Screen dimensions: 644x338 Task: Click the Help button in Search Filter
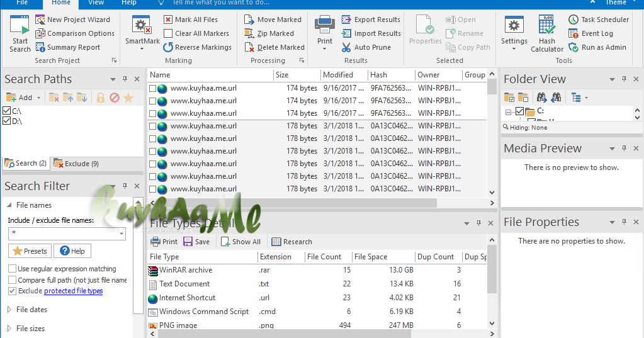[x=72, y=251]
